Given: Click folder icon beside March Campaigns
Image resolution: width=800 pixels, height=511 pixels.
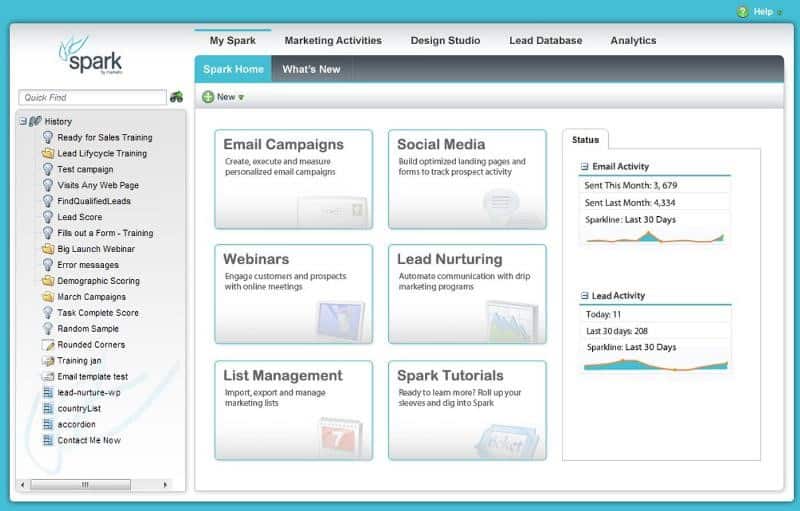Looking at the screenshot, I should 48,296.
